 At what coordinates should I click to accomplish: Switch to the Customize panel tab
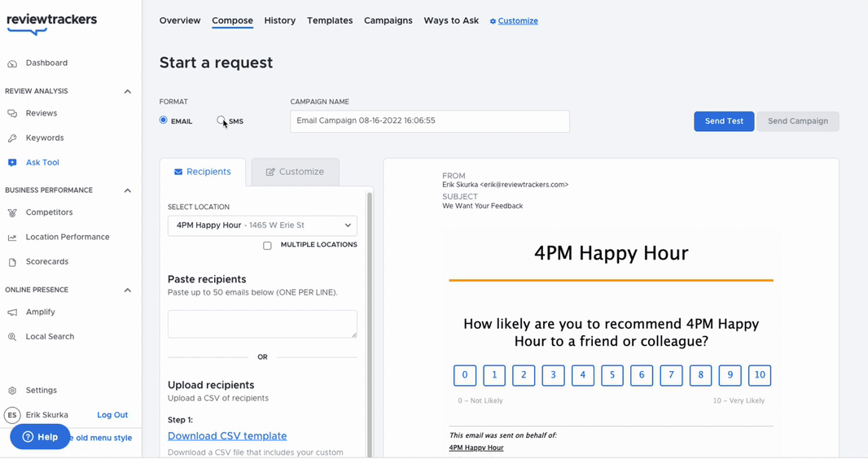click(295, 172)
